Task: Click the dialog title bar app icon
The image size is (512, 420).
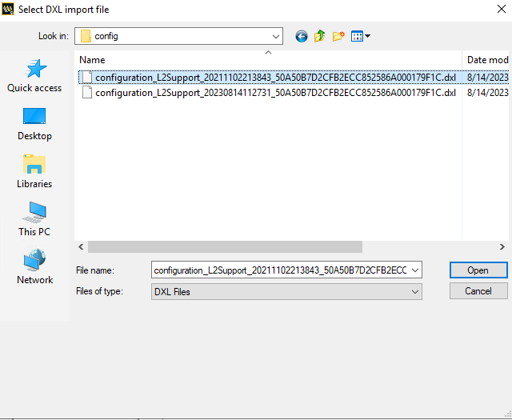Action: point(8,9)
